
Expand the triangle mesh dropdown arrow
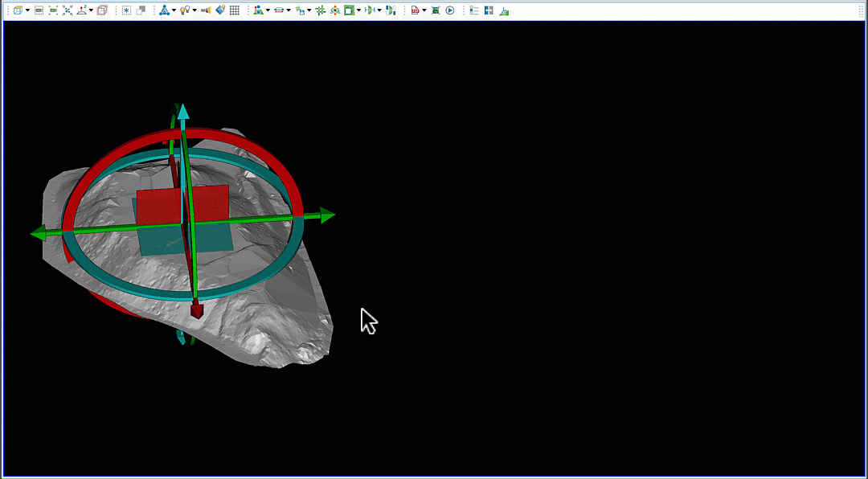(173, 10)
